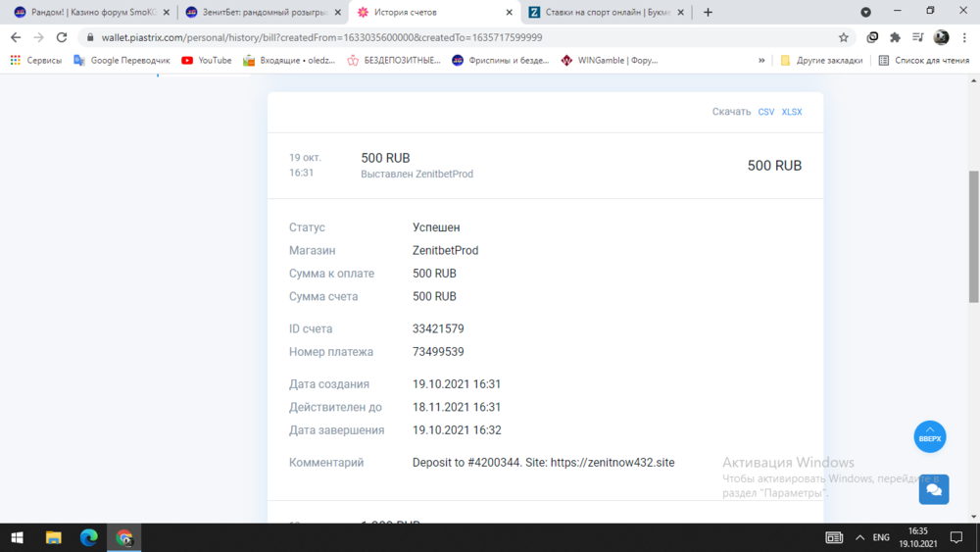Open the profile avatar in the toolbar

(x=941, y=37)
